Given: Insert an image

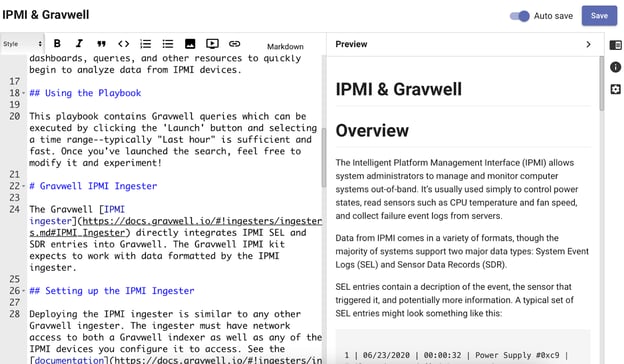Looking at the screenshot, I should pyautogui.click(x=190, y=43).
